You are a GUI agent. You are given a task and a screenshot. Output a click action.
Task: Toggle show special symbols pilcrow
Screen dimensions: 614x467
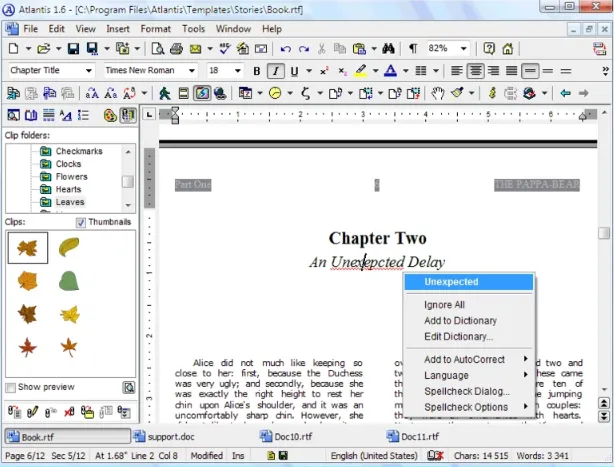pos(413,49)
